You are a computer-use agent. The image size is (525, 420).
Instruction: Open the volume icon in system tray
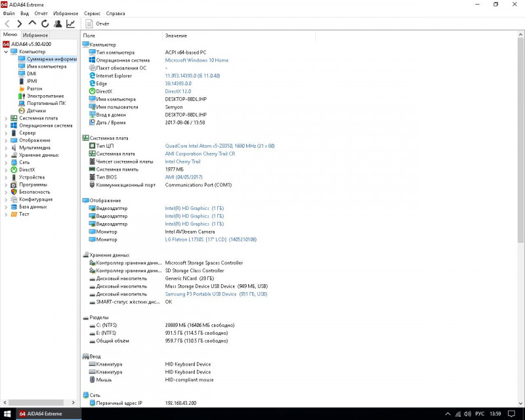click(x=467, y=413)
